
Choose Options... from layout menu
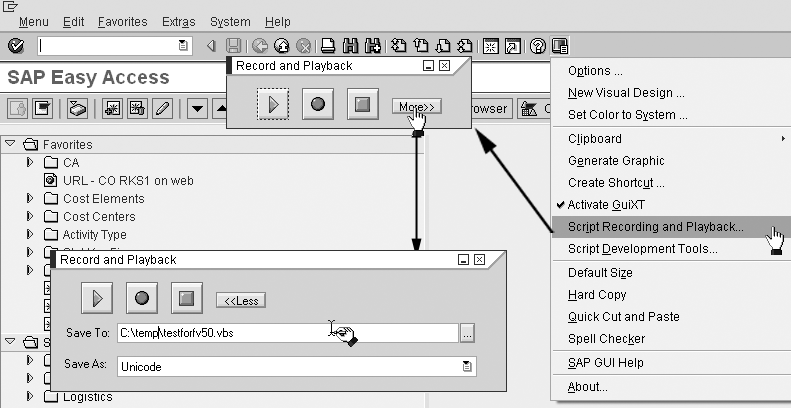671,71
